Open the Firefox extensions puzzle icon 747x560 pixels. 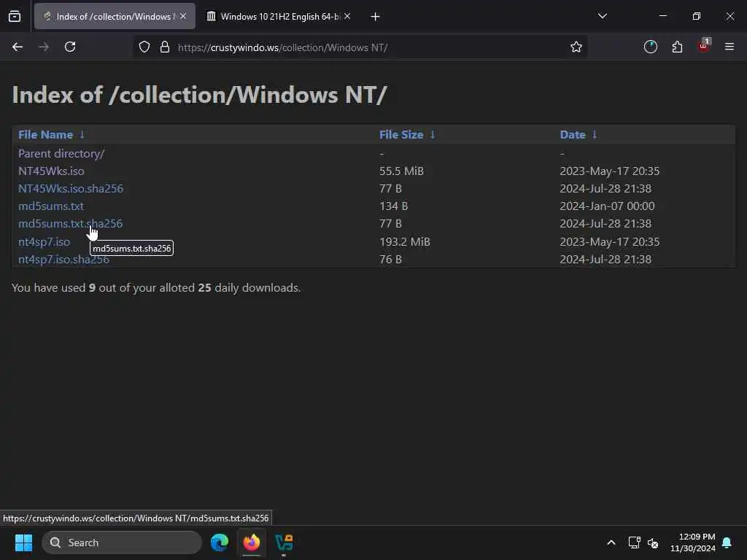tap(677, 47)
